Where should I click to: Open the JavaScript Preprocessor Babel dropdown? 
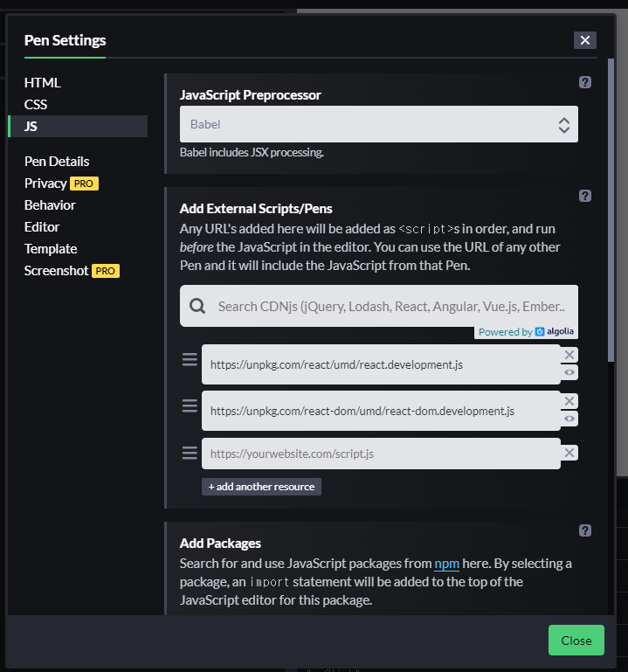[379, 124]
